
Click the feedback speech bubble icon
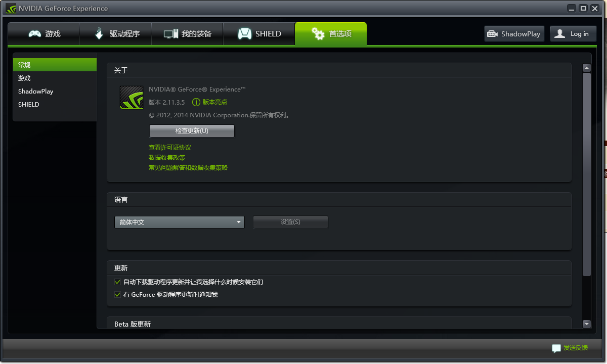tap(556, 348)
